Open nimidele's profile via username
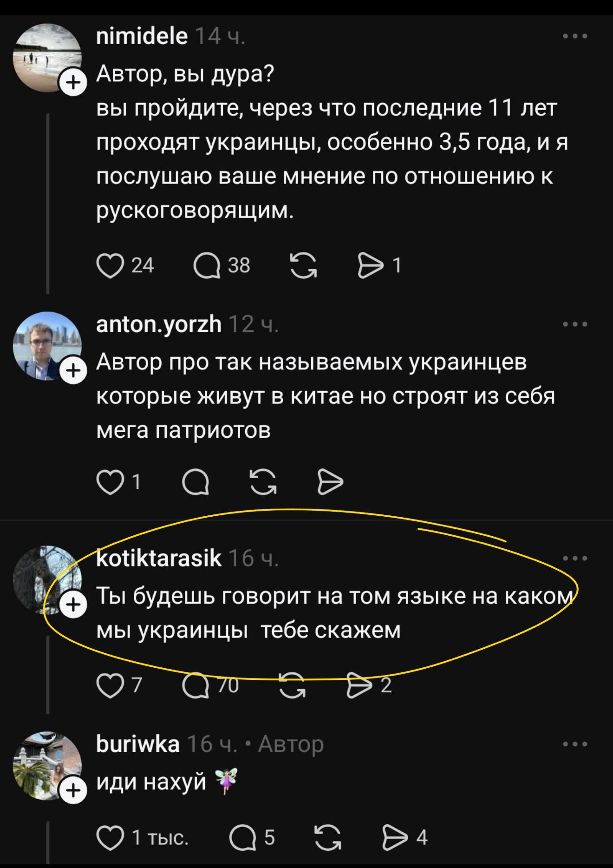 pos(142,36)
